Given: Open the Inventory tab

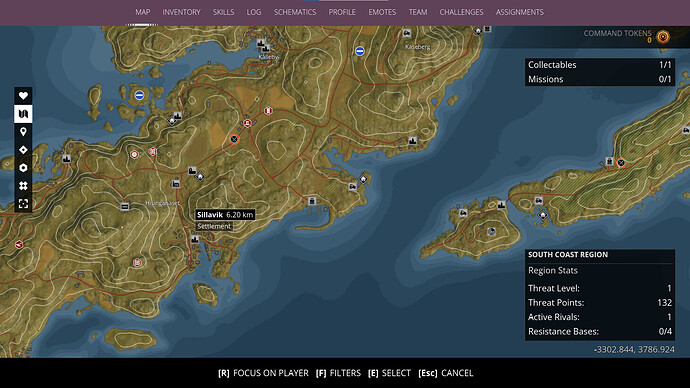Looking at the screenshot, I should pos(181,12).
